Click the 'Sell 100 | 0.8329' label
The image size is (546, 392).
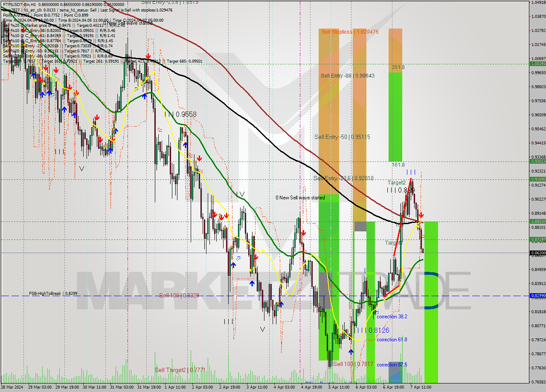point(179,295)
